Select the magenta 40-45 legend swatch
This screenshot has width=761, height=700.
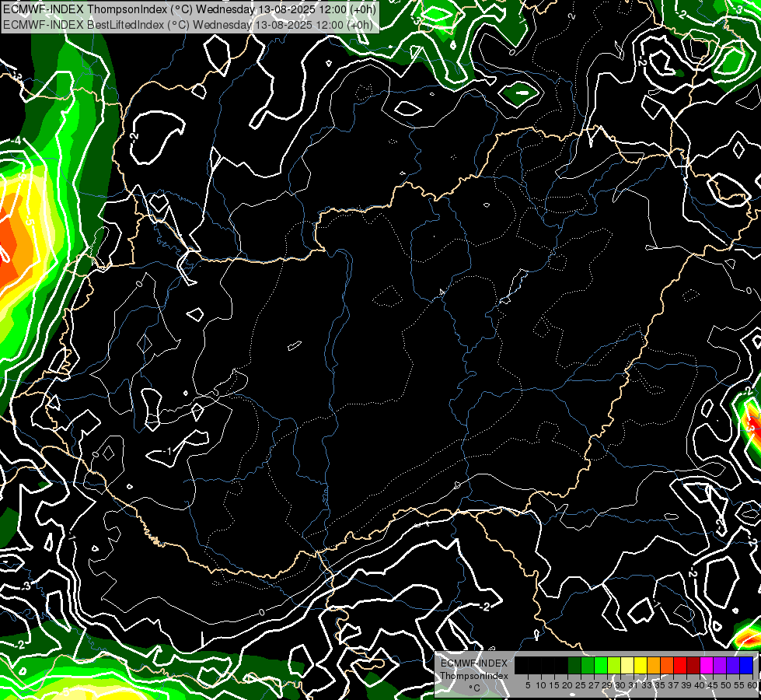click(x=707, y=666)
